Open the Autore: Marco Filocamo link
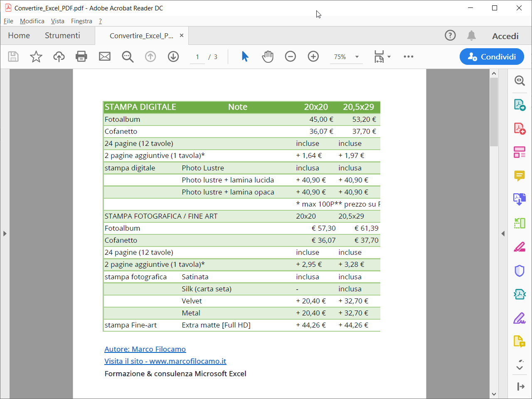532x399 pixels. (145, 349)
